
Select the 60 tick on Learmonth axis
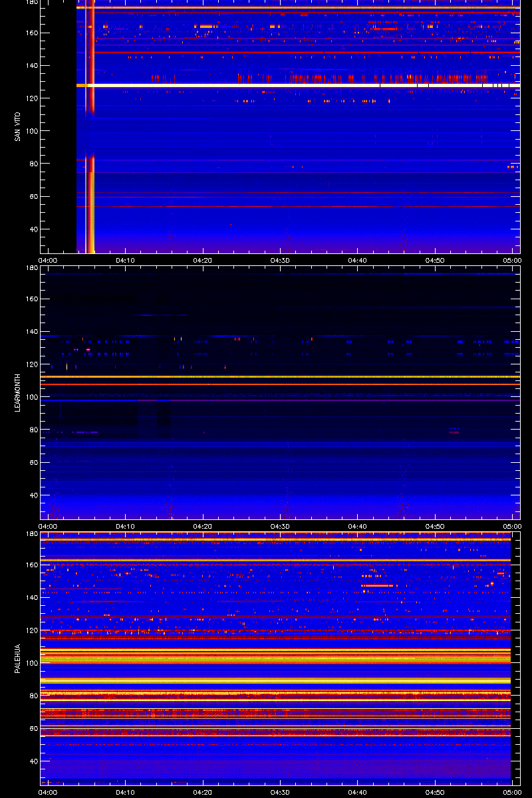tap(33, 463)
